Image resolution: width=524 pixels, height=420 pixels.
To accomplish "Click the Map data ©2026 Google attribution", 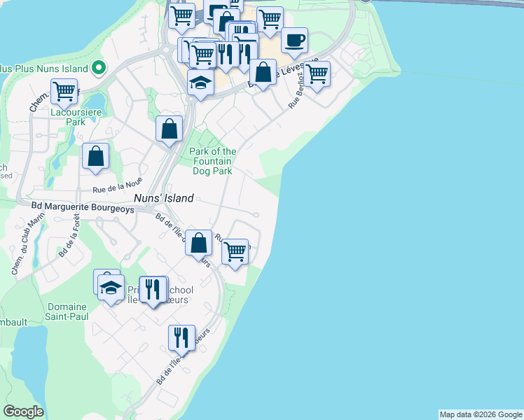I will (481, 415).
